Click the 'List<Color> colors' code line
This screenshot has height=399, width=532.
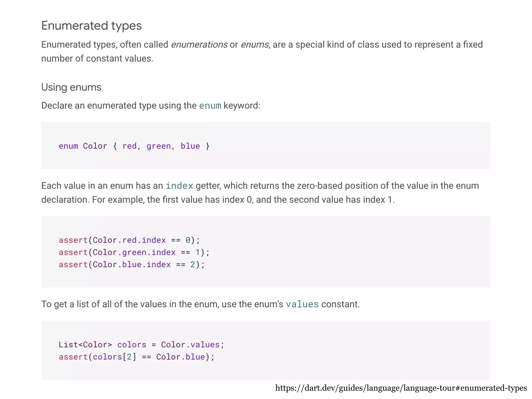(141, 345)
